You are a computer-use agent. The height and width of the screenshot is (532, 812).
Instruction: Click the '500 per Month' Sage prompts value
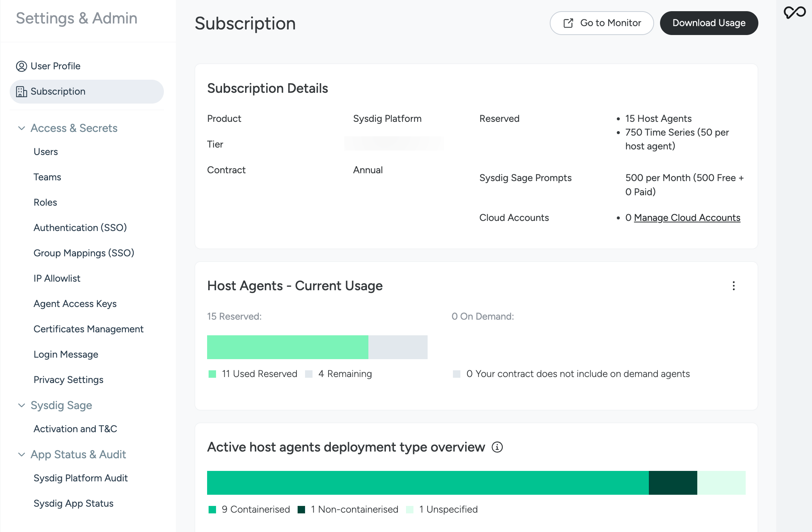coord(685,185)
